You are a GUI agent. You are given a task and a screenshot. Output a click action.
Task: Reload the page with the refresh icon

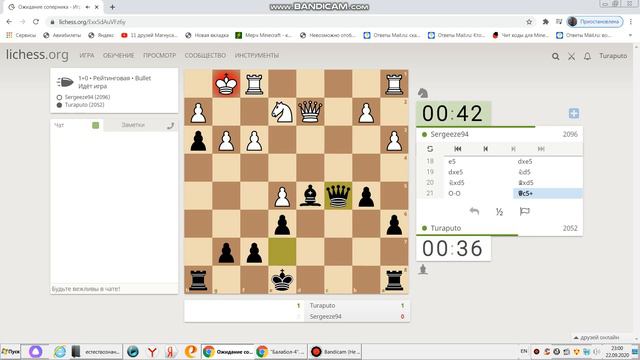click(36, 22)
